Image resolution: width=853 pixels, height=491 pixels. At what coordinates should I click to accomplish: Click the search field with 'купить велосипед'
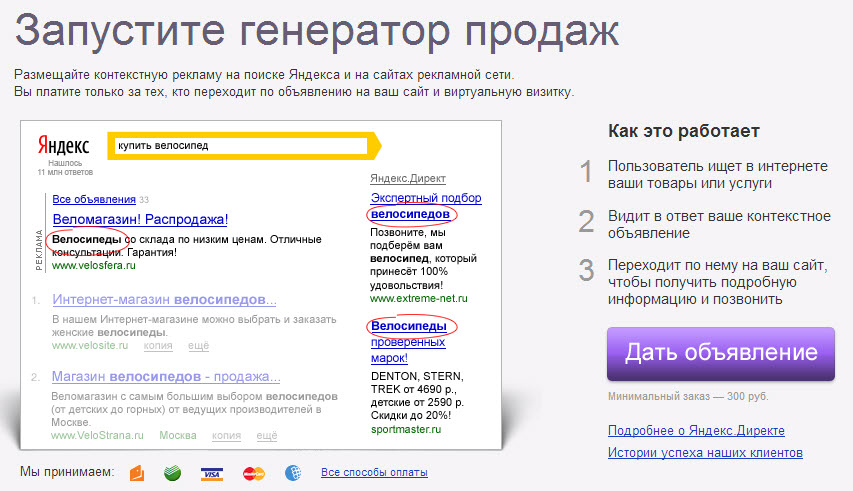pos(242,146)
